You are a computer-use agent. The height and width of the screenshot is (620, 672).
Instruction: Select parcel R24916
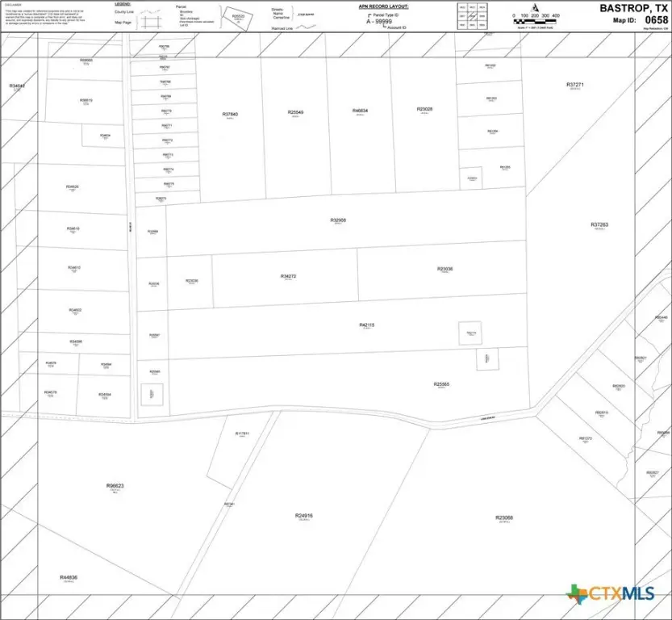303,516
